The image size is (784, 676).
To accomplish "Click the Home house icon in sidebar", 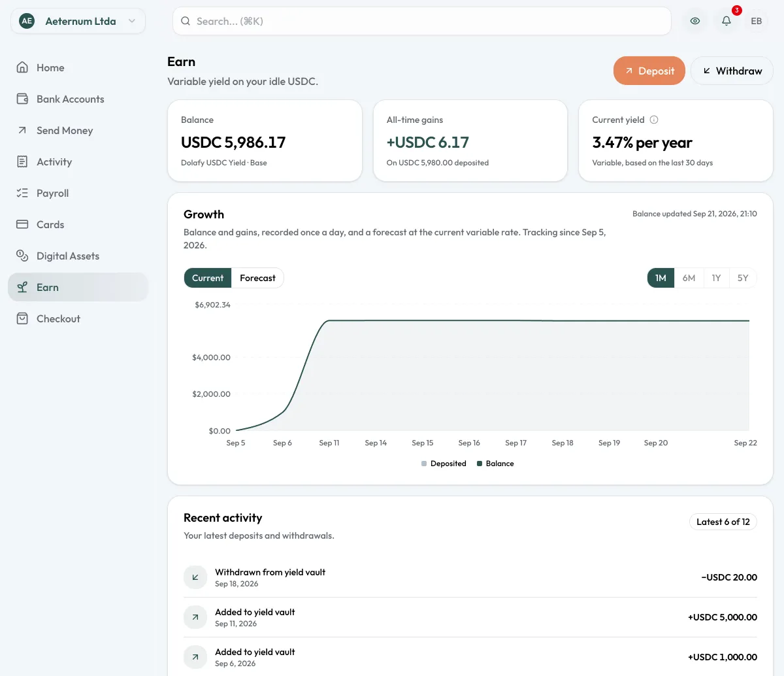I will [x=22, y=67].
